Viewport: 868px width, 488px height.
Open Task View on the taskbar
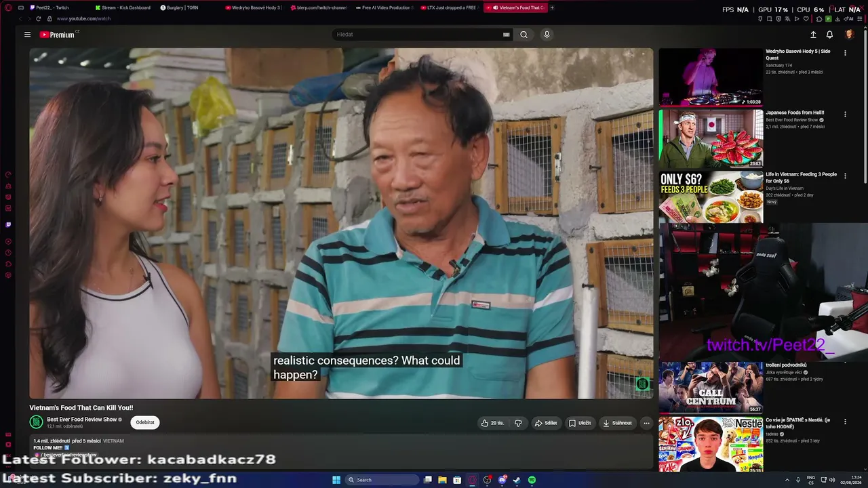pyautogui.click(x=427, y=480)
